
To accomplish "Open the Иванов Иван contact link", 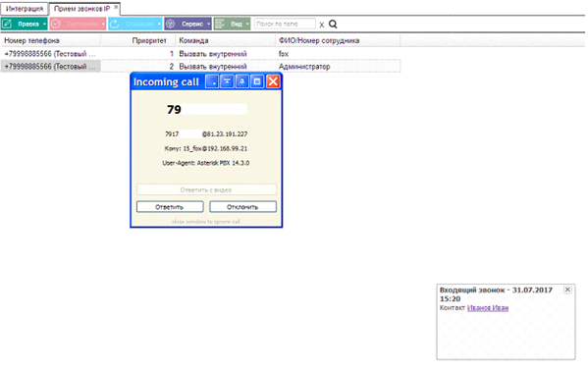I will [x=488, y=308].
